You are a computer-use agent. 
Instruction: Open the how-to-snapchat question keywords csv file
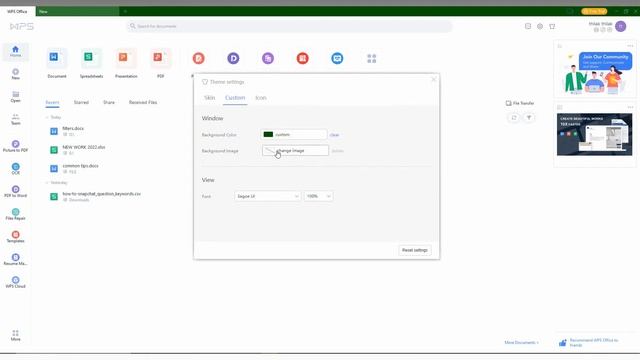click(x=96, y=197)
